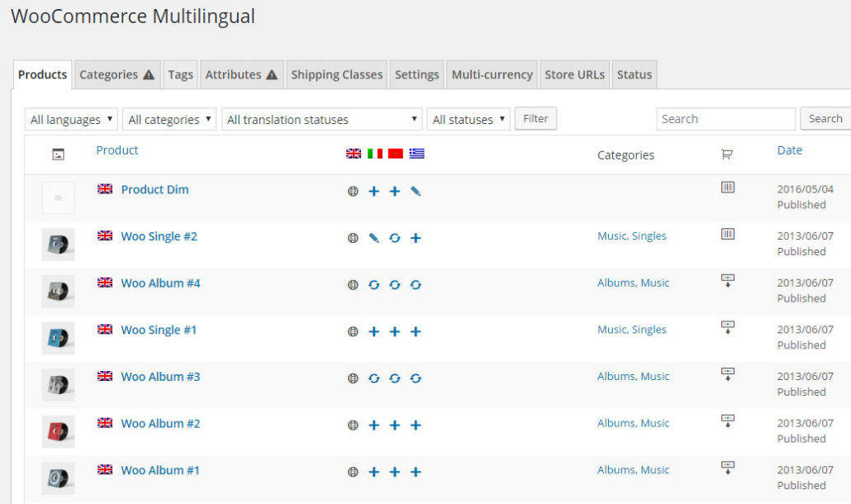
Task: Open the Store URLs tab
Action: (x=575, y=75)
